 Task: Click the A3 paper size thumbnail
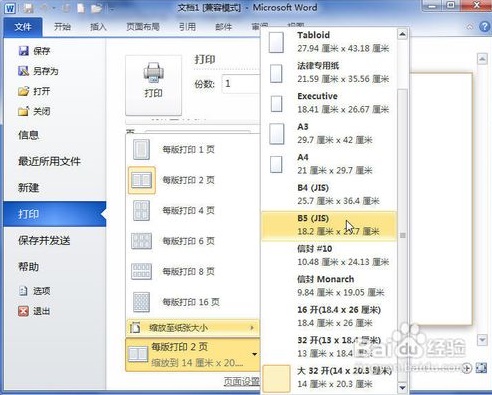click(276, 134)
